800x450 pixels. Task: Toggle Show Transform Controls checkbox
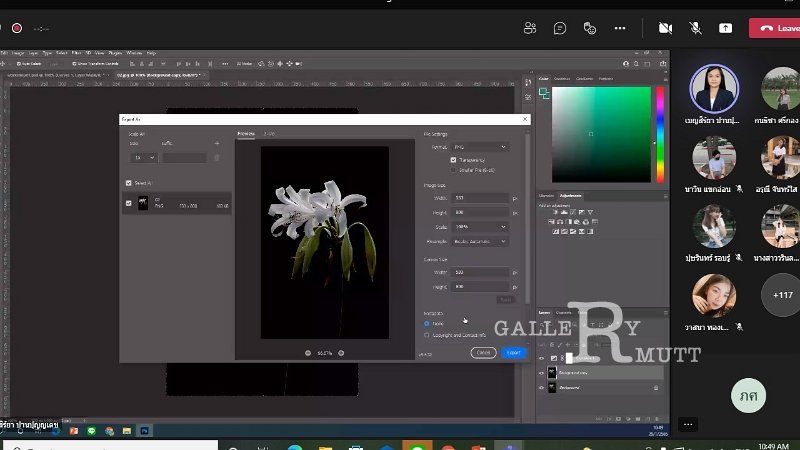pos(74,64)
